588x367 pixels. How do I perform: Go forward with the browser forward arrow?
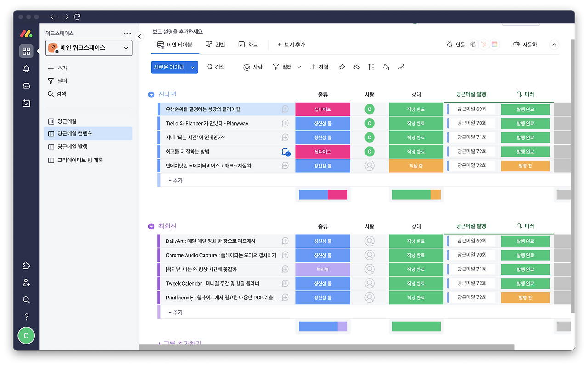(x=65, y=17)
